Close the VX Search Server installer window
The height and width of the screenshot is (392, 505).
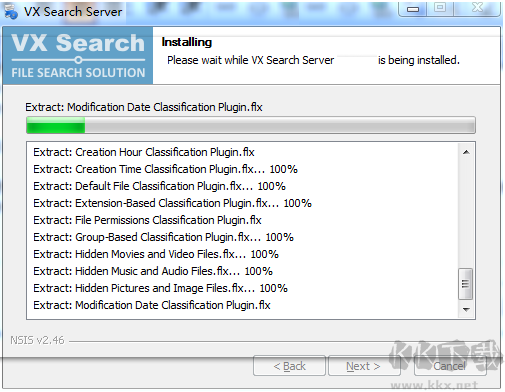(x=477, y=8)
